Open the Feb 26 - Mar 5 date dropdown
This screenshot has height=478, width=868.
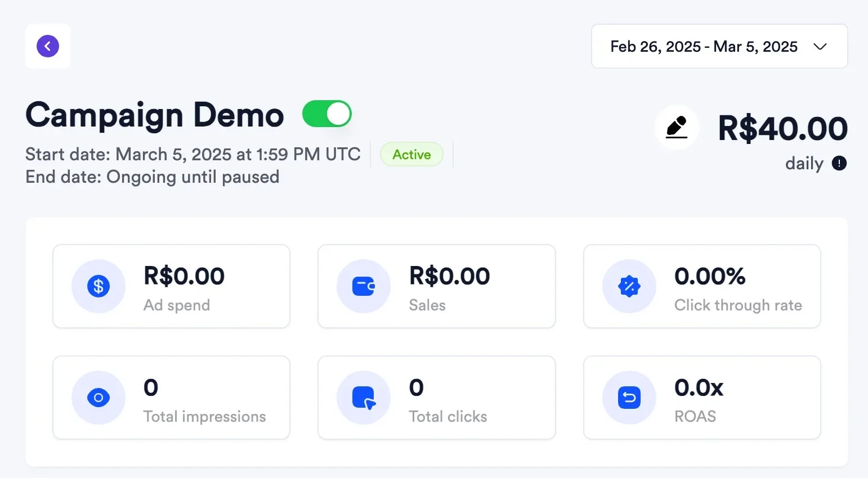tap(719, 46)
